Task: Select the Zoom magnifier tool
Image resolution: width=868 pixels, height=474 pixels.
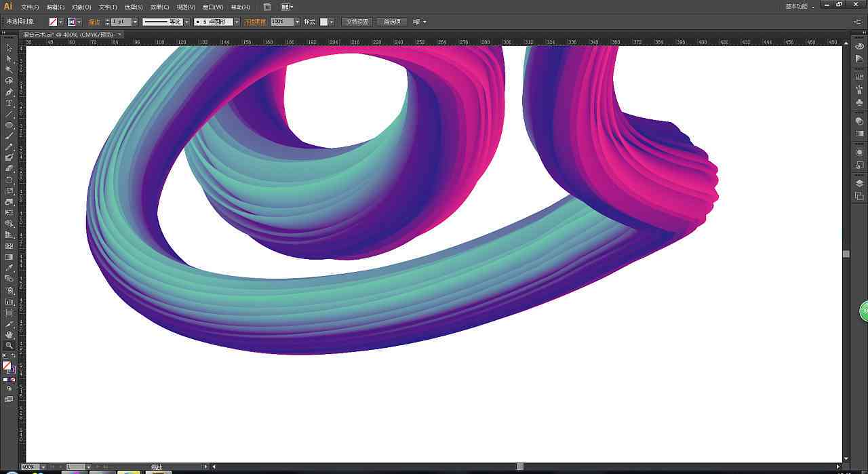Action: (x=9, y=345)
